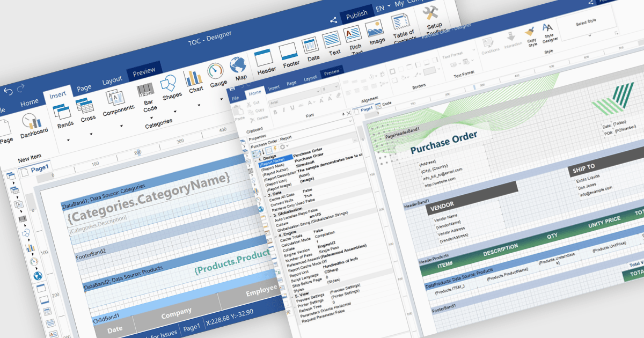Open Preview tab in TOC Designer

point(143,71)
